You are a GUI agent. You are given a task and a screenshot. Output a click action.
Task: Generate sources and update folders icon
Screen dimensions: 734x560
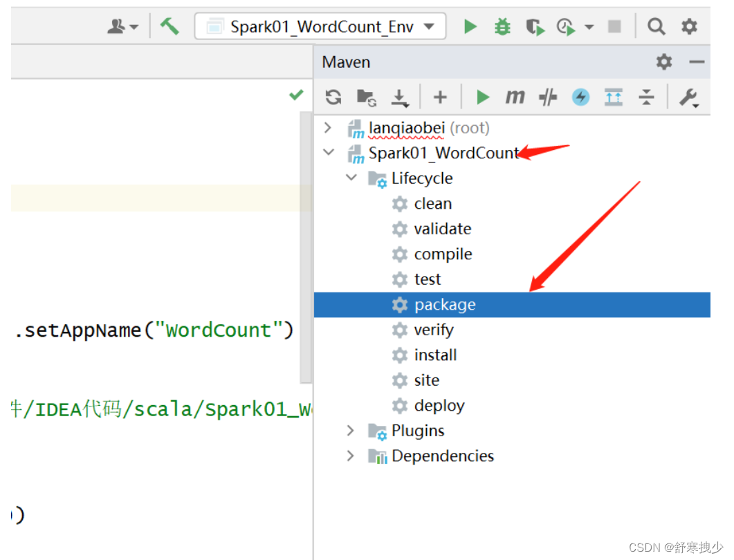tap(366, 97)
